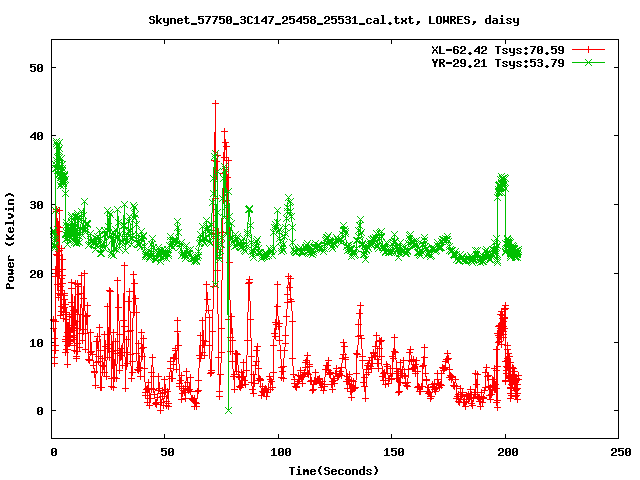Click the x-axis tick label 200

point(507,452)
